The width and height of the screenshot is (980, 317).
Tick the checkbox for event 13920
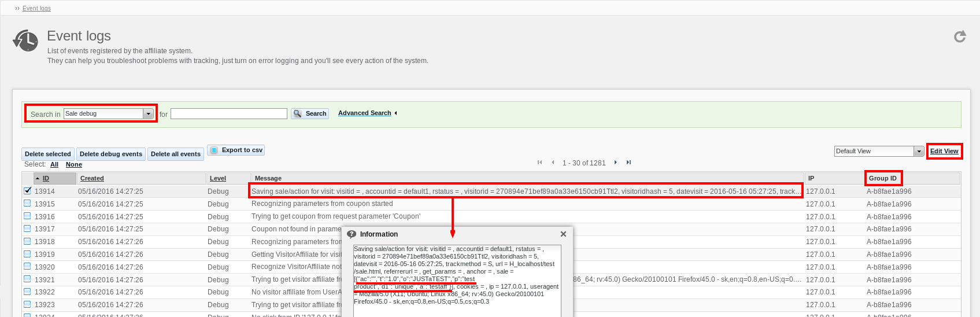pos(27,267)
